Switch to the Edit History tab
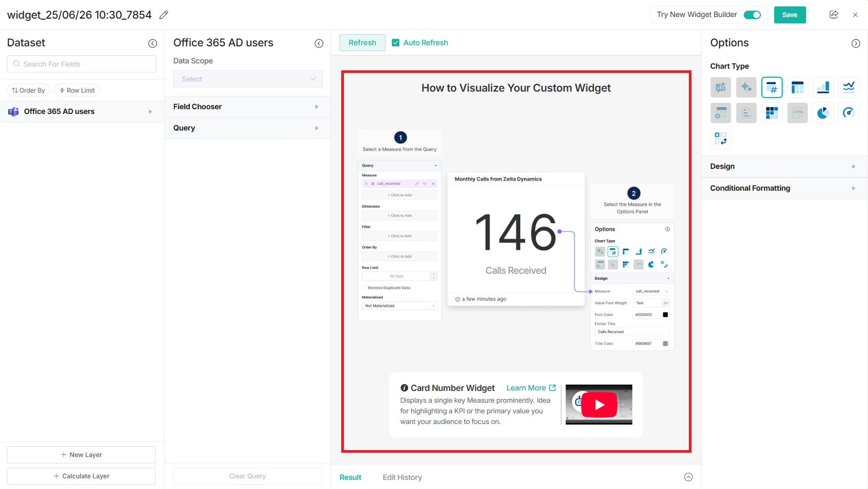Image resolution: width=868 pixels, height=489 pixels. [x=402, y=477]
